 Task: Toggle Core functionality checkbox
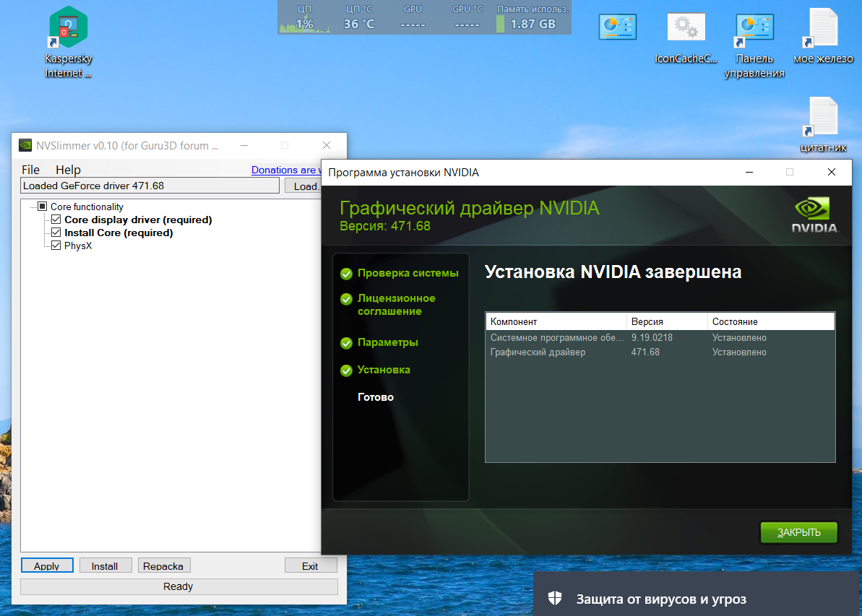click(43, 207)
